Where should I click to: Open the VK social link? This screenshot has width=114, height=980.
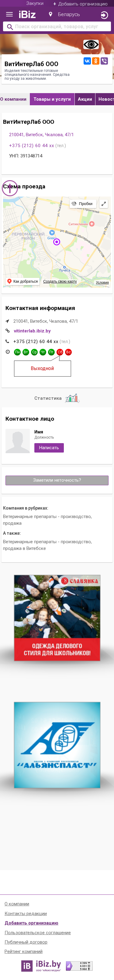click(x=87, y=61)
